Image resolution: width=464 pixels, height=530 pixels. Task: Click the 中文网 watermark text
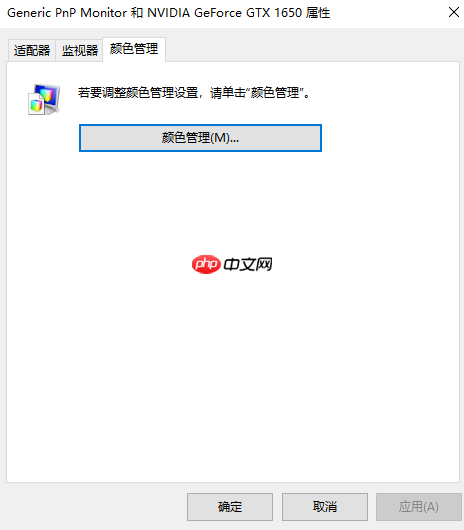point(248,264)
